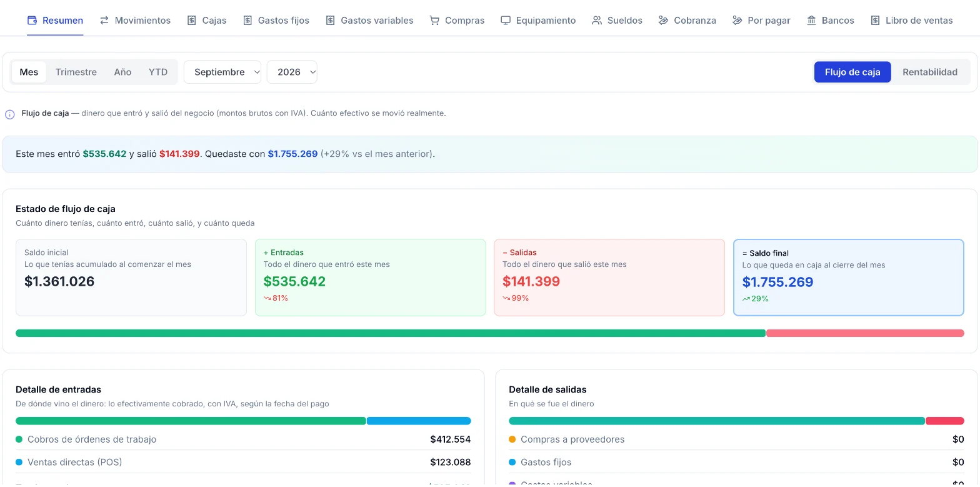Click the people icon beside Sueldos
The height and width of the screenshot is (487, 980).
coord(597,20)
